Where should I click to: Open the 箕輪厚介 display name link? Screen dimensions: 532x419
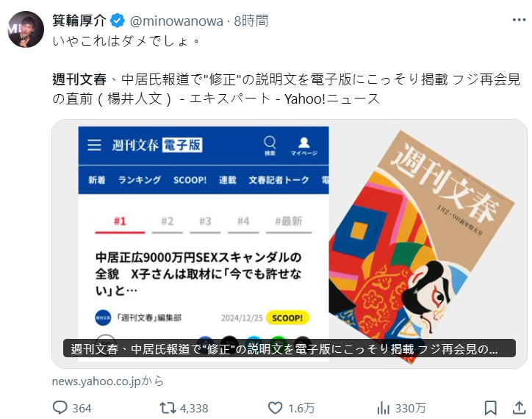[x=79, y=21]
